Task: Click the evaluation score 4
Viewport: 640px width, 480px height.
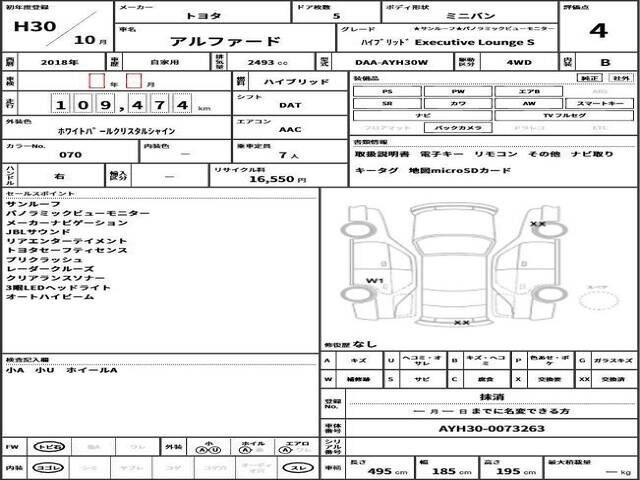Action: (597, 30)
